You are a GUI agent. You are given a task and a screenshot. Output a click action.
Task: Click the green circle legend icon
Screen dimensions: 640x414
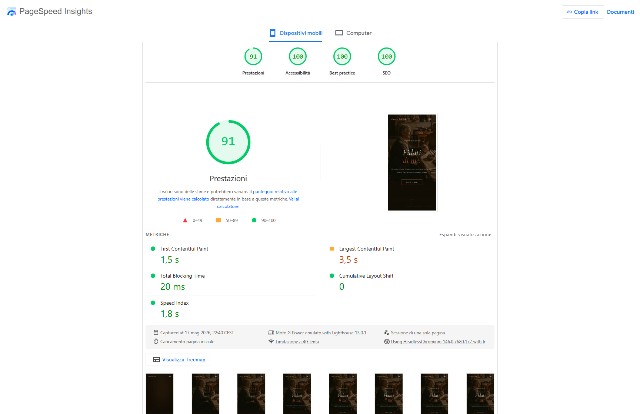click(x=254, y=220)
